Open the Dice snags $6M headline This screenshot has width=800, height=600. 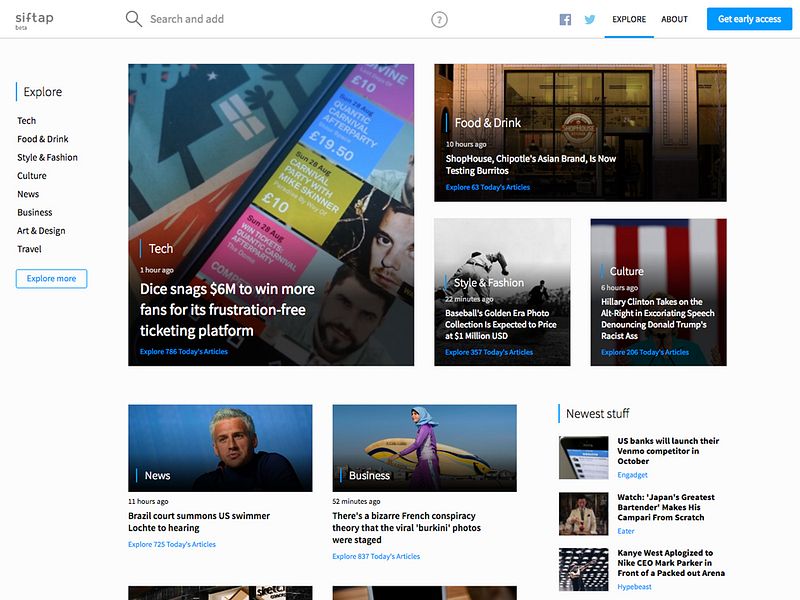pos(228,310)
